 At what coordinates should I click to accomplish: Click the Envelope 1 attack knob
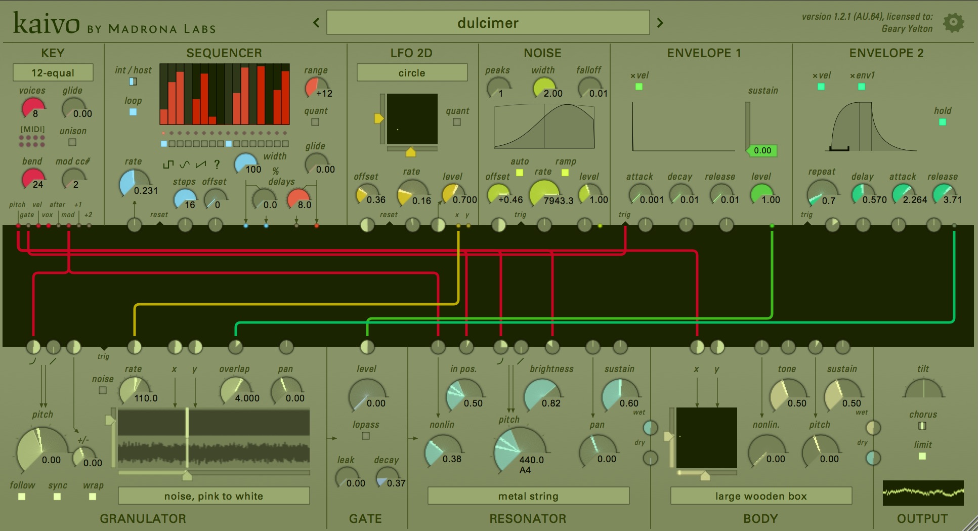[x=640, y=194]
